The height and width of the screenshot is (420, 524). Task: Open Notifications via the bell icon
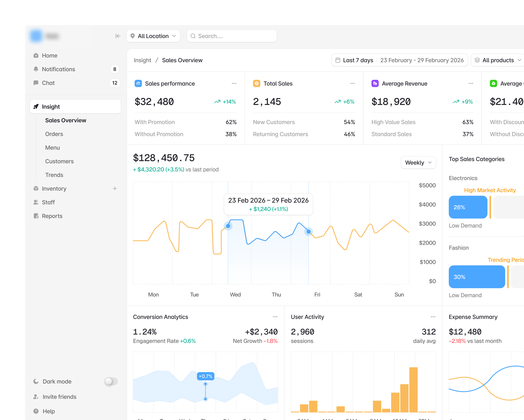coord(36,69)
